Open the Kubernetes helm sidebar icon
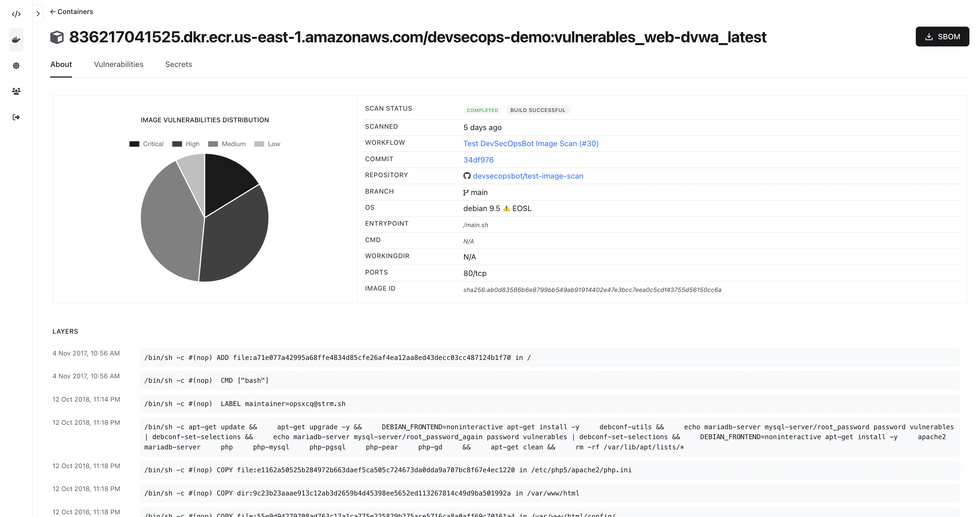The width and height of the screenshot is (980, 517). 16,66
